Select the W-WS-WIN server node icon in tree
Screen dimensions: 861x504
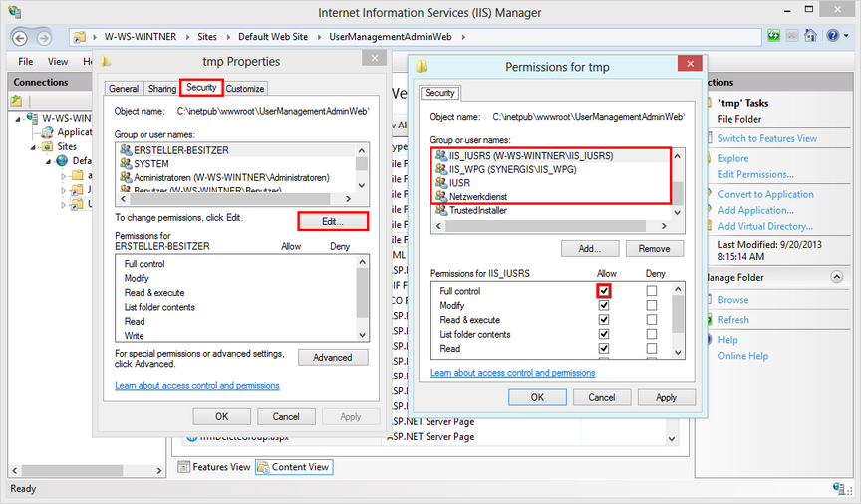(x=33, y=118)
